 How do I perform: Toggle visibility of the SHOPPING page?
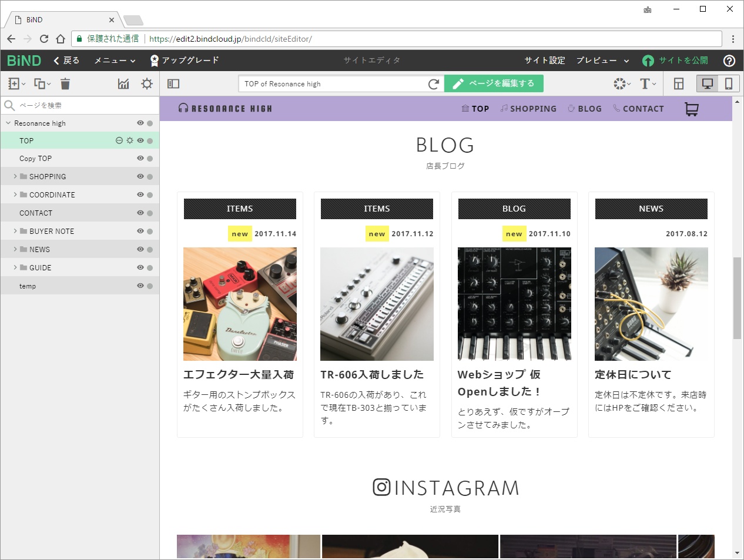[140, 176]
